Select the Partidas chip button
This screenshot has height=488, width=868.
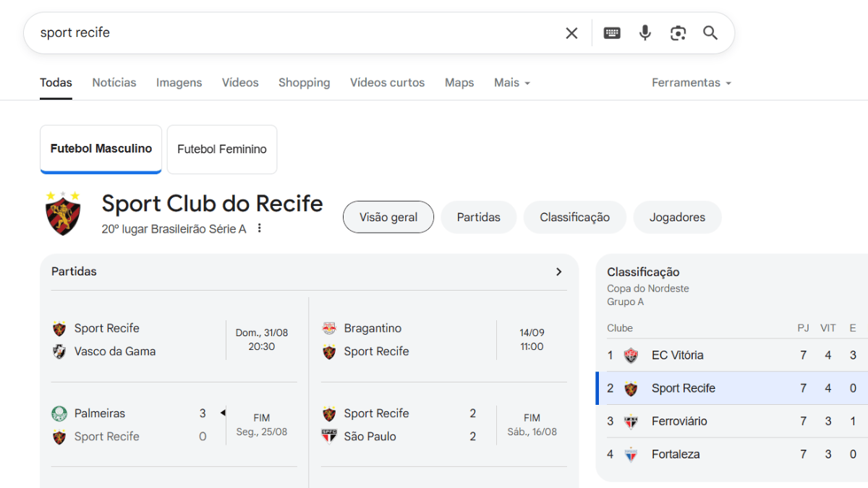[x=479, y=217]
